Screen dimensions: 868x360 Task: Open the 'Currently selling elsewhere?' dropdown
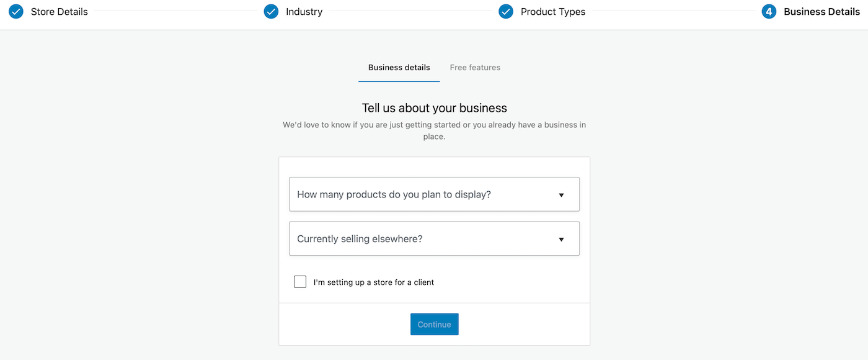click(434, 239)
